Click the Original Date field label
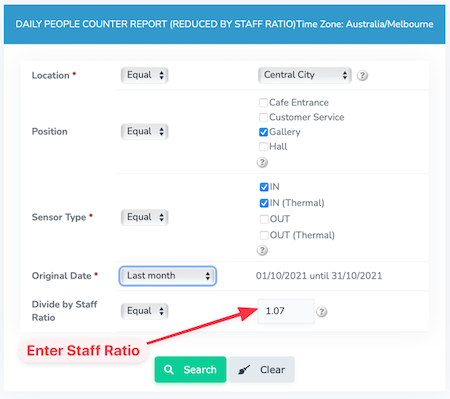The image size is (450, 399). (x=62, y=276)
